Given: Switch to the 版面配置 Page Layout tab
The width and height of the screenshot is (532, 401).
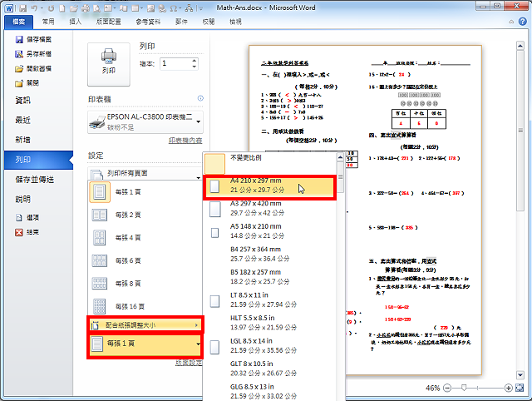Looking at the screenshot, I should [x=109, y=22].
